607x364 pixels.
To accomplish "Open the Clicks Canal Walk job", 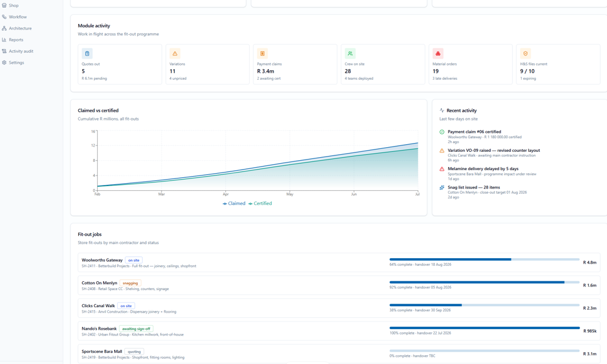I will pyautogui.click(x=339, y=308).
